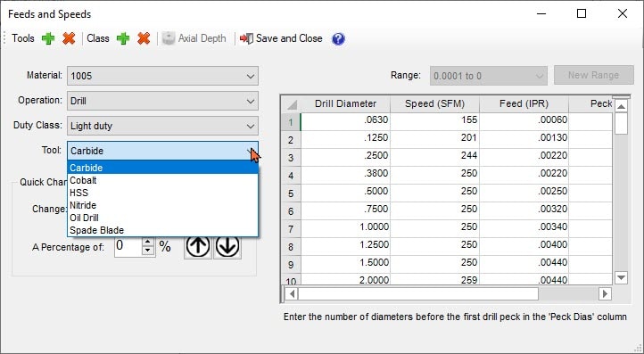Click speed cell 259
Image resolution: width=644 pixels, height=354 pixels.
(434, 279)
